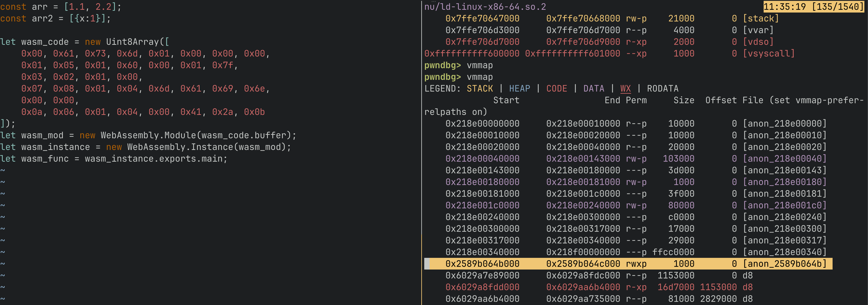The width and height of the screenshot is (868, 305).
Task: Click the WX legend label
Action: (x=625, y=89)
